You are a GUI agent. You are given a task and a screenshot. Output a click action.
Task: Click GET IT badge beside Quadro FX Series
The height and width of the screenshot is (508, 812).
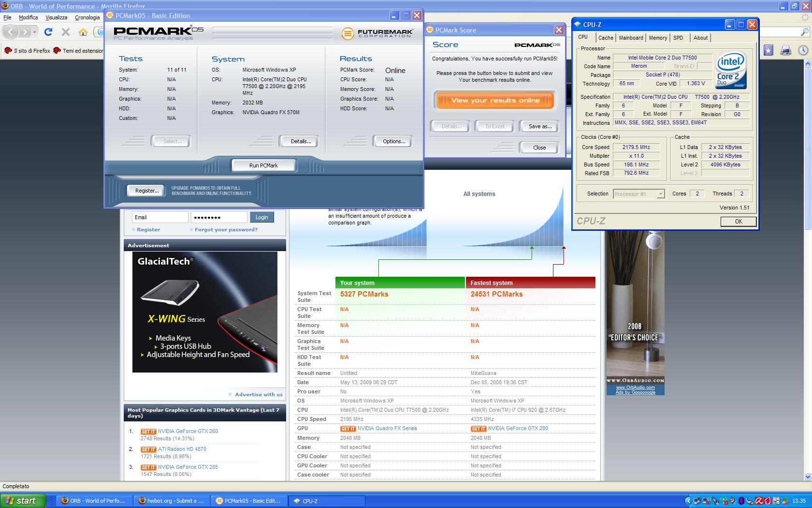tap(348, 429)
